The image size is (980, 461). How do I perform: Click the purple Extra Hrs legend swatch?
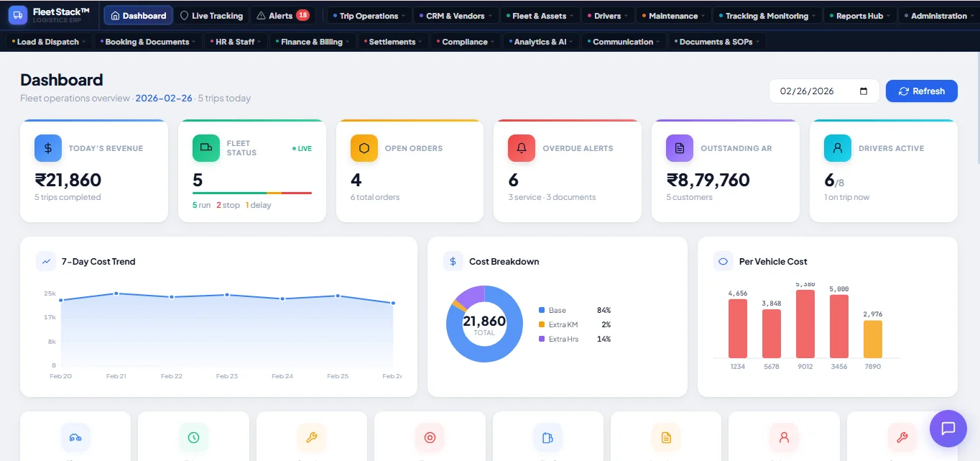pos(542,339)
